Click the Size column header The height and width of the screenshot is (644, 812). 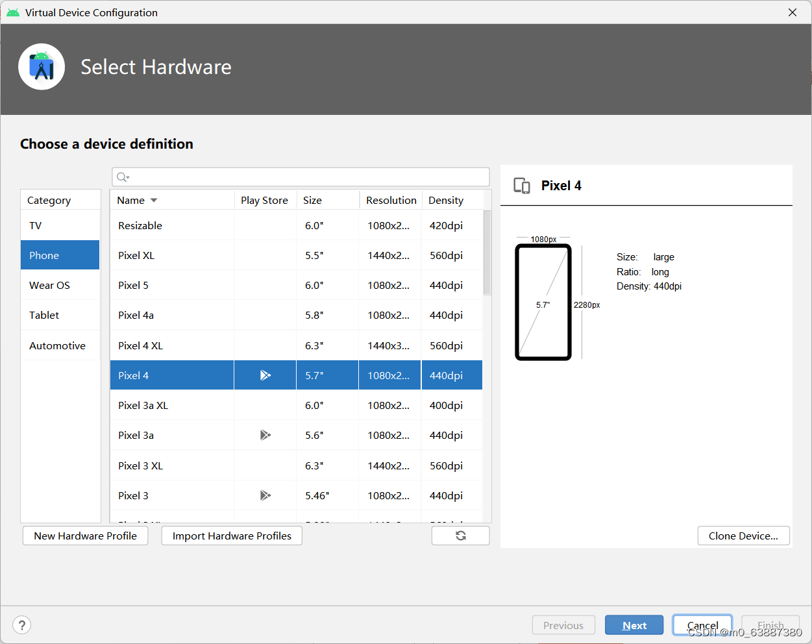point(328,200)
